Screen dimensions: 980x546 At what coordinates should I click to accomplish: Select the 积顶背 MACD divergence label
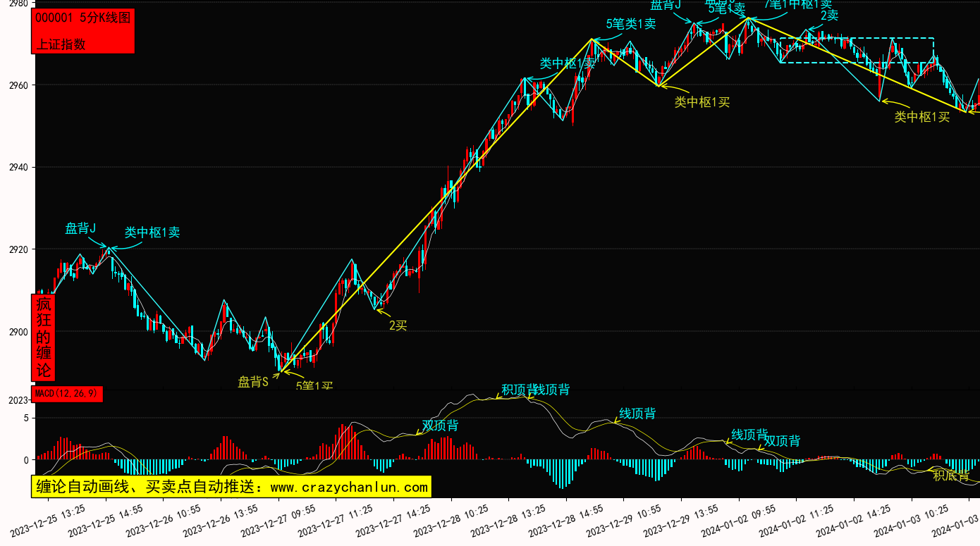[x=518, y=390]
